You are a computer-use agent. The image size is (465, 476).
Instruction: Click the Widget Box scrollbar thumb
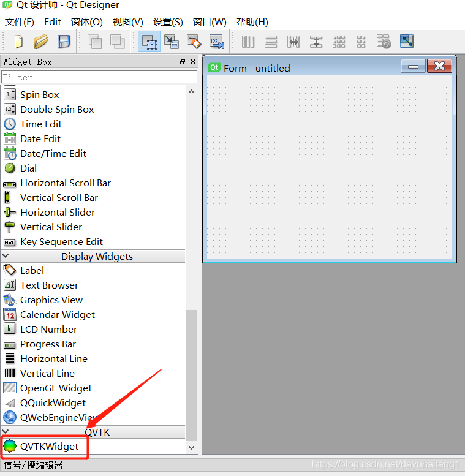[192, 375]
